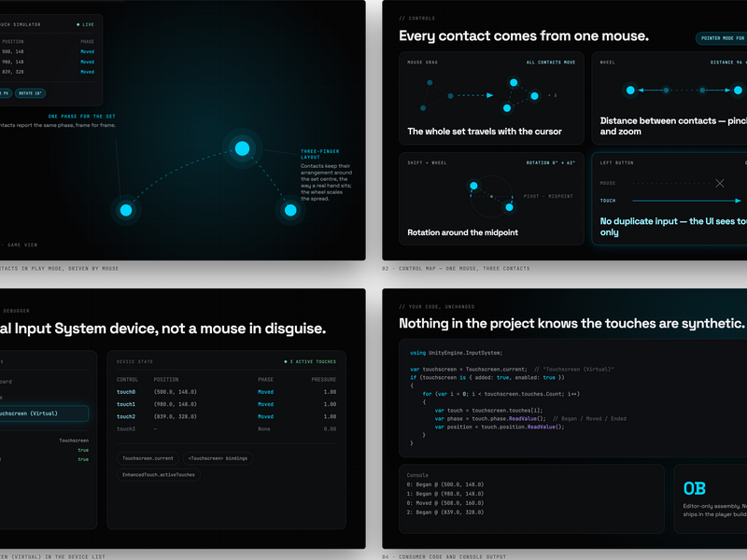Click 'Nothing in the project knows' heading

tap(571, 324)
